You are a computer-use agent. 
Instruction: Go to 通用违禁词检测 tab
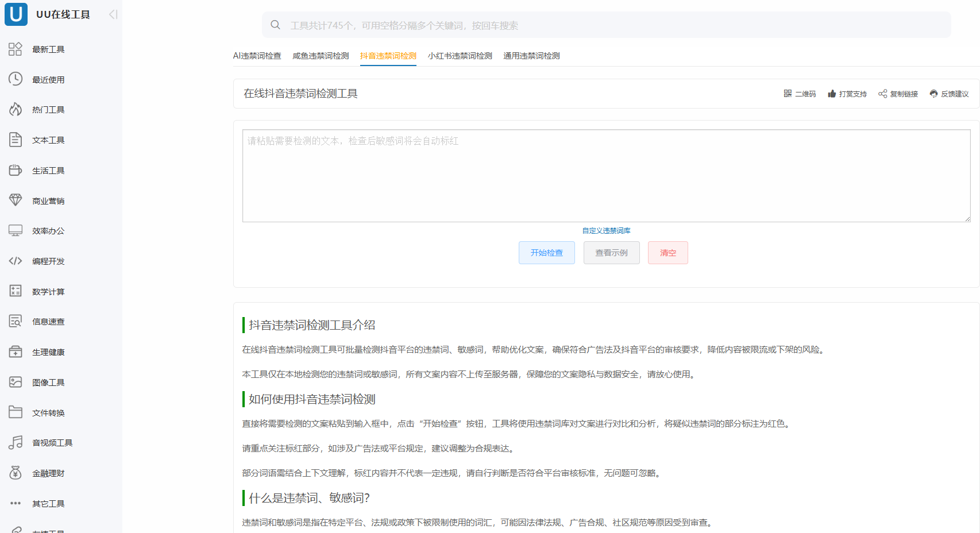pyautogui.click(x=532, y=56)
